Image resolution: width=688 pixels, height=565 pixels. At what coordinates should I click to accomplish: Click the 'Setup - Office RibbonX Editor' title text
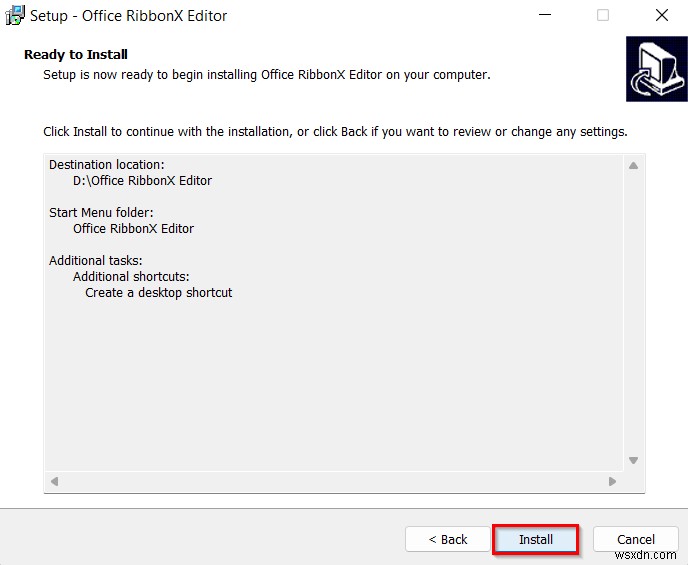click(128, 16)
